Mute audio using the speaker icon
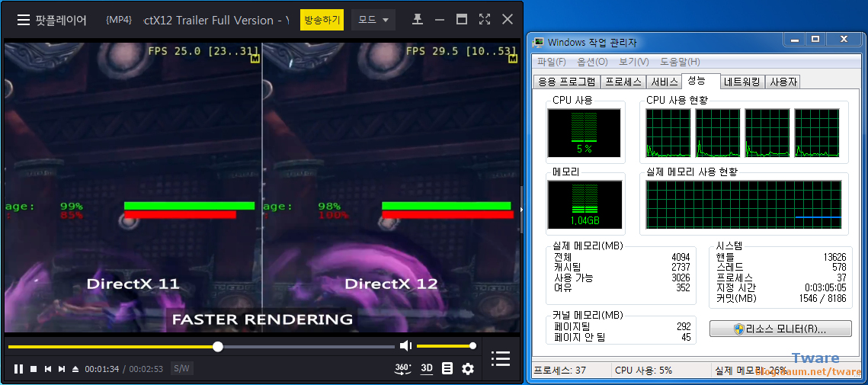 click(x=405, y=346)
